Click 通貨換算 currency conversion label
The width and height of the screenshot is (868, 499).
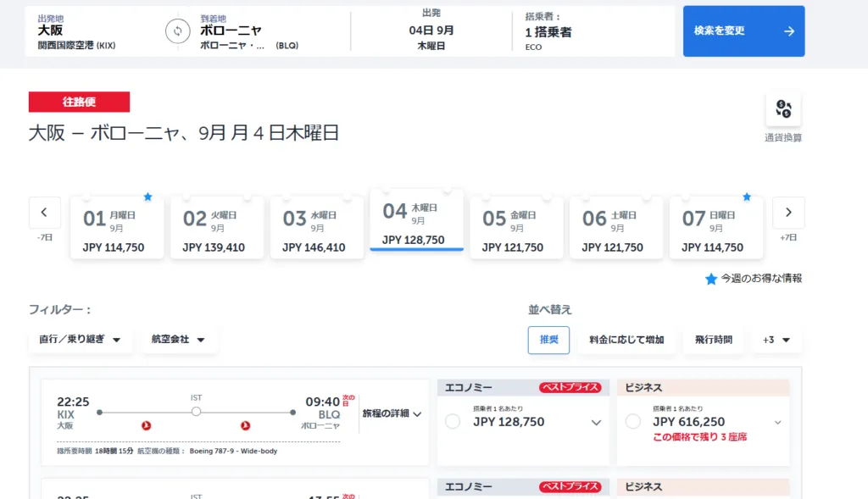point(783,138)
